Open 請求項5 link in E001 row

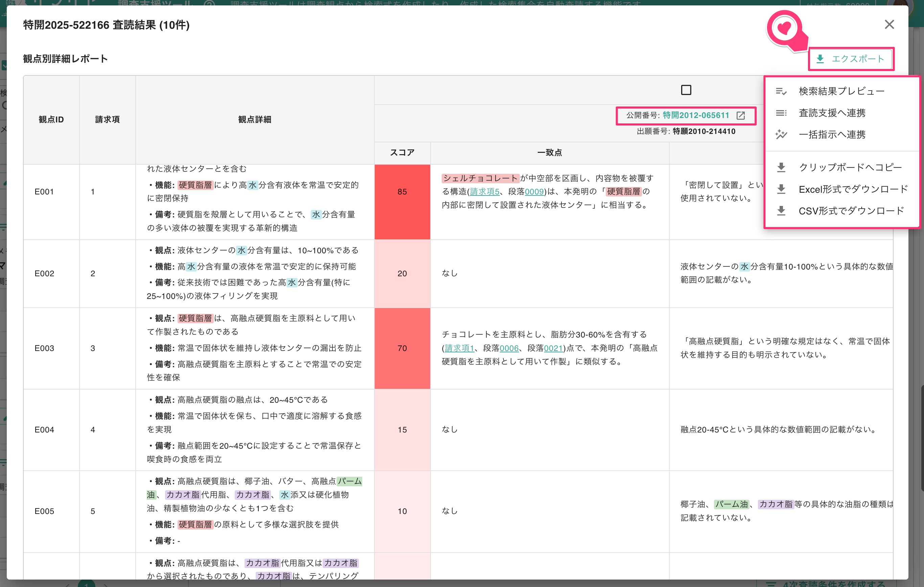click(x=485, y=191)
